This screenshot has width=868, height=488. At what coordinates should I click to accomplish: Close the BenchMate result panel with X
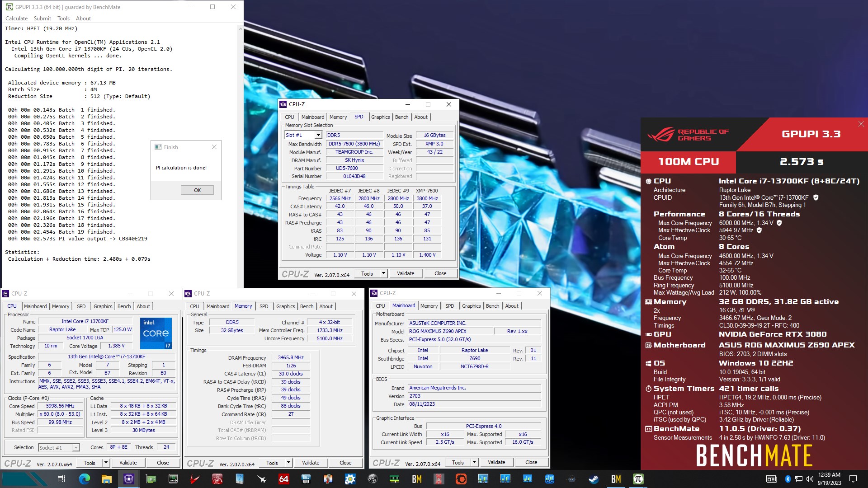pyautogui.click(x=861, y=124)
